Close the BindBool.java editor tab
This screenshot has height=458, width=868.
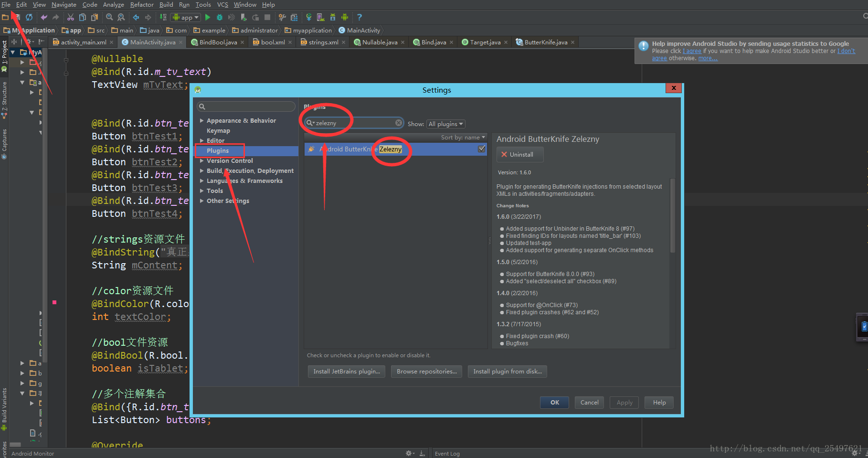243,43
